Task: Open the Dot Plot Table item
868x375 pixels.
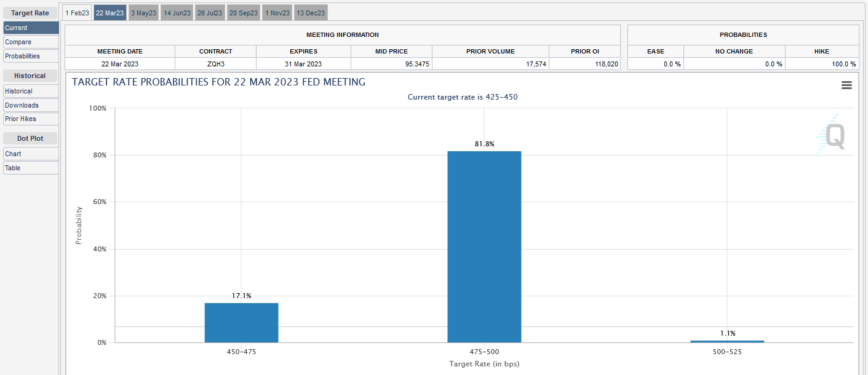Action: point(31,168)
